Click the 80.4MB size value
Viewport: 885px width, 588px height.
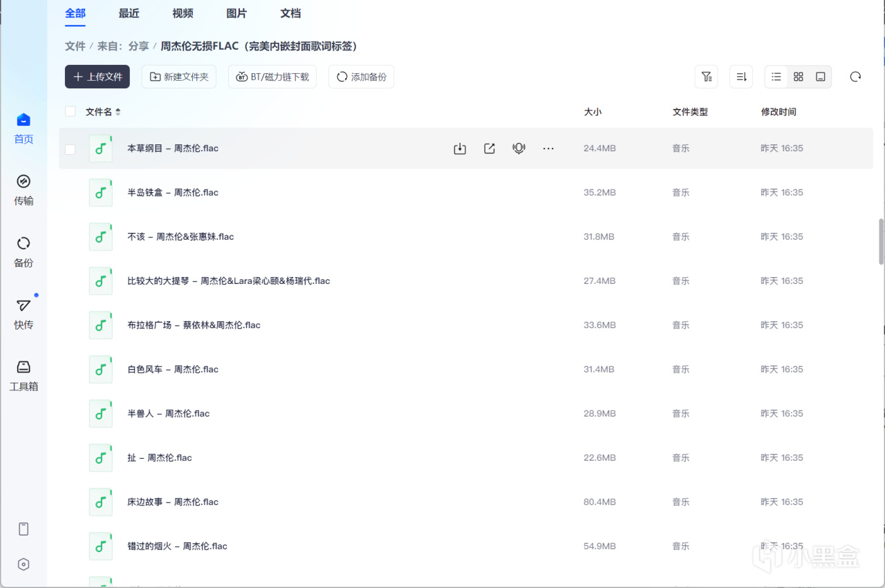[x=599, y=502]
